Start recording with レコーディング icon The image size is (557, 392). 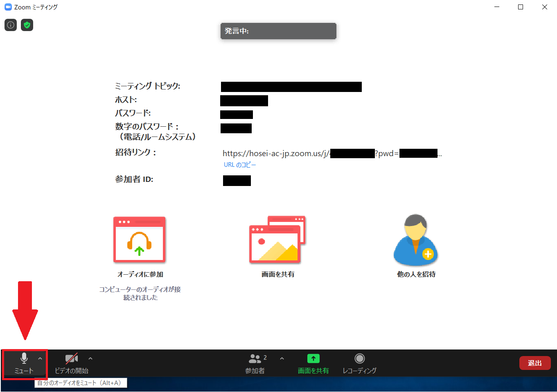tap(359, 363)
